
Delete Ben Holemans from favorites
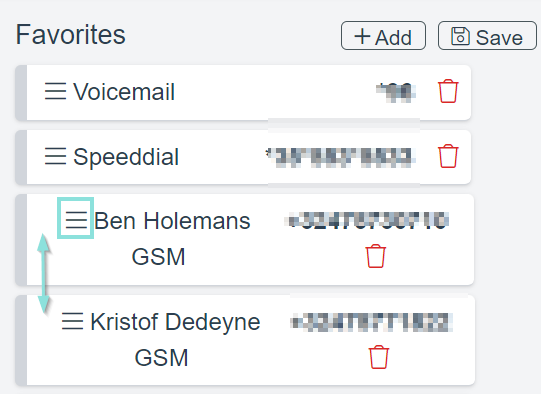(x=375, y=256)
